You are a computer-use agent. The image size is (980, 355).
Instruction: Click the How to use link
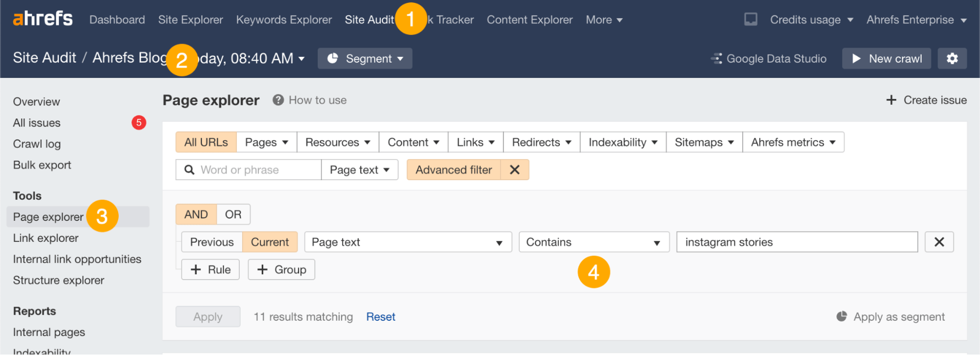point(317,100)
